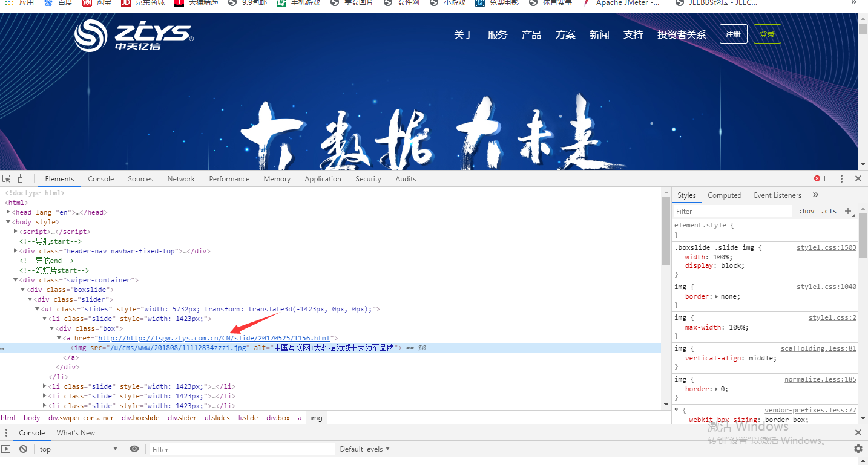
Task: Follow the lsgw.ztys.com.cn slide href link
Action: pos(214,338)
